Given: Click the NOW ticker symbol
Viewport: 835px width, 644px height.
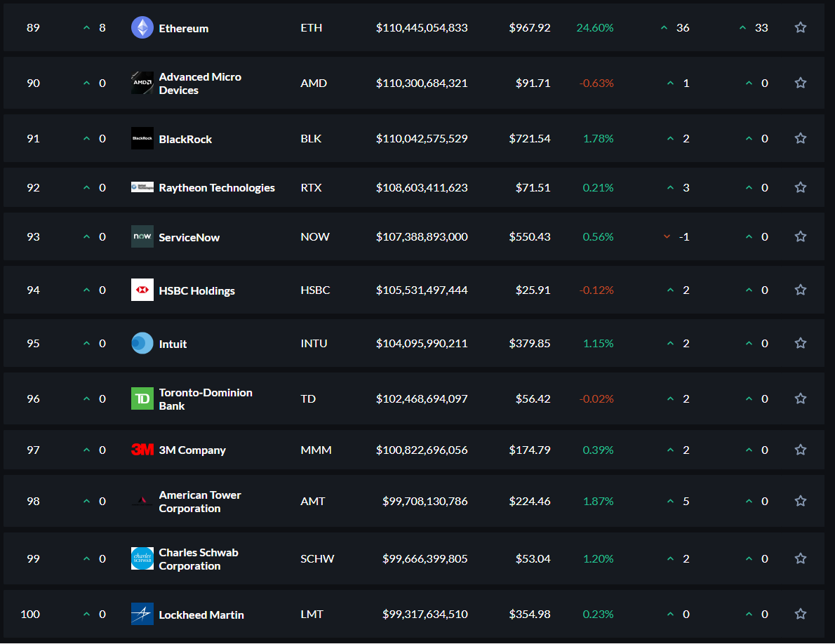Looking at the screenshot, I should [x=315, y=236].
